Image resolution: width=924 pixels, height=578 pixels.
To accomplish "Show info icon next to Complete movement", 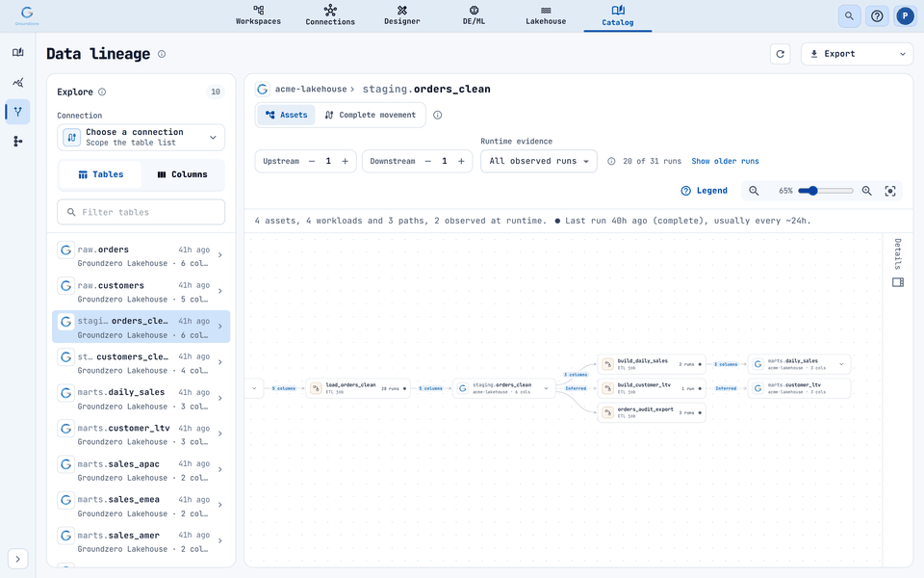I will 437,115.
